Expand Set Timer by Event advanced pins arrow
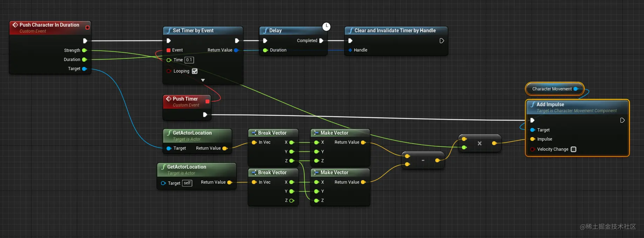Viewport: 644px width, 238px height. coord(203,80)
